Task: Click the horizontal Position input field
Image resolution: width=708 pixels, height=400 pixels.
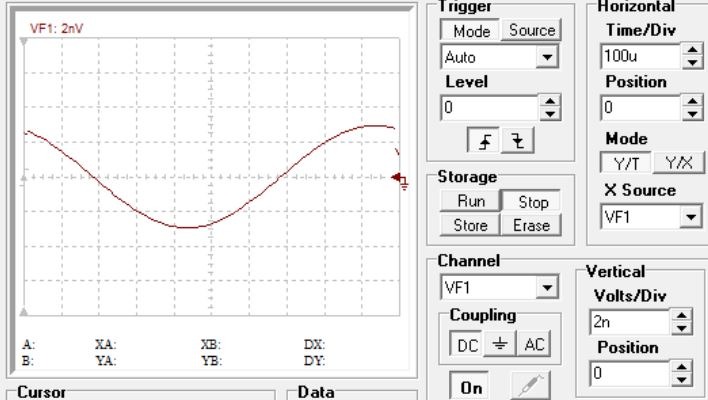Action: tap(641, 107)
